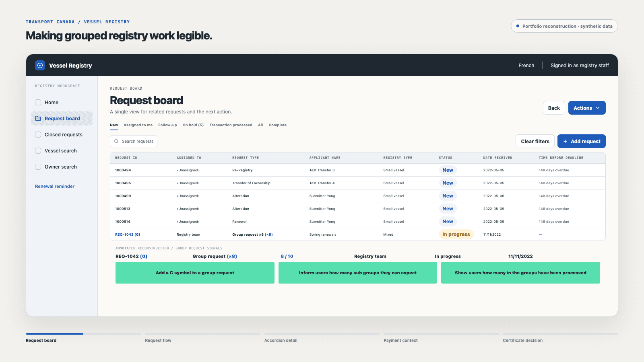Switch language to French
The width and height of the screenshot is (644, 362).
coord(526,65)
